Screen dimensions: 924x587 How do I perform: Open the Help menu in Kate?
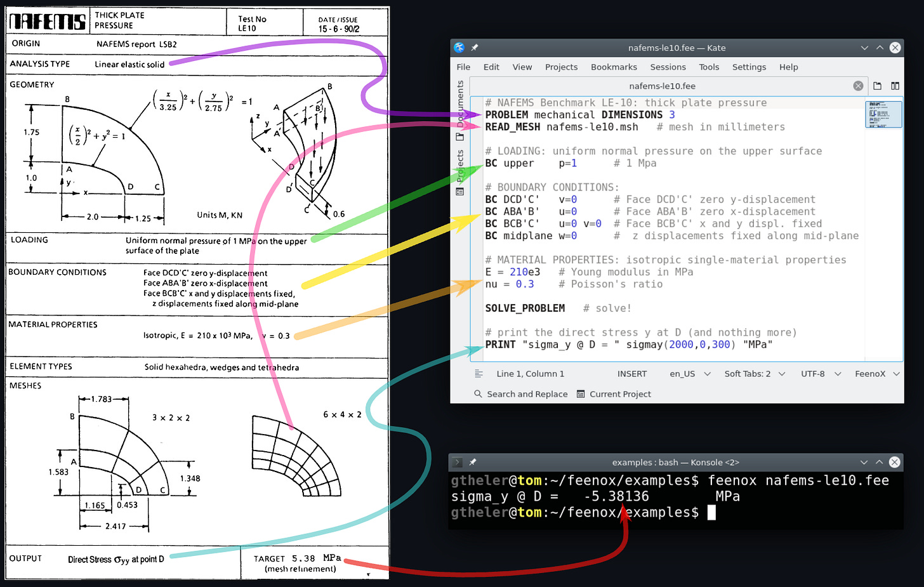(789, 67)
